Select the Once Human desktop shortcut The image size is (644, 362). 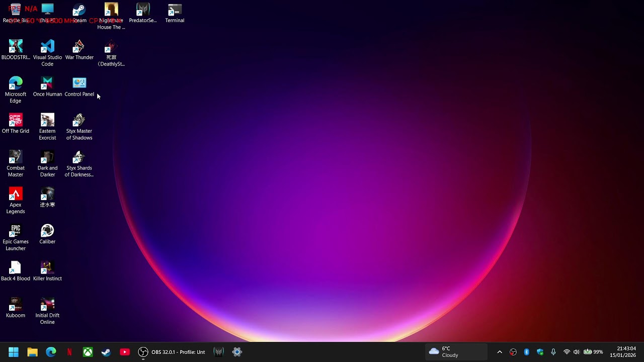click(47, 87)
